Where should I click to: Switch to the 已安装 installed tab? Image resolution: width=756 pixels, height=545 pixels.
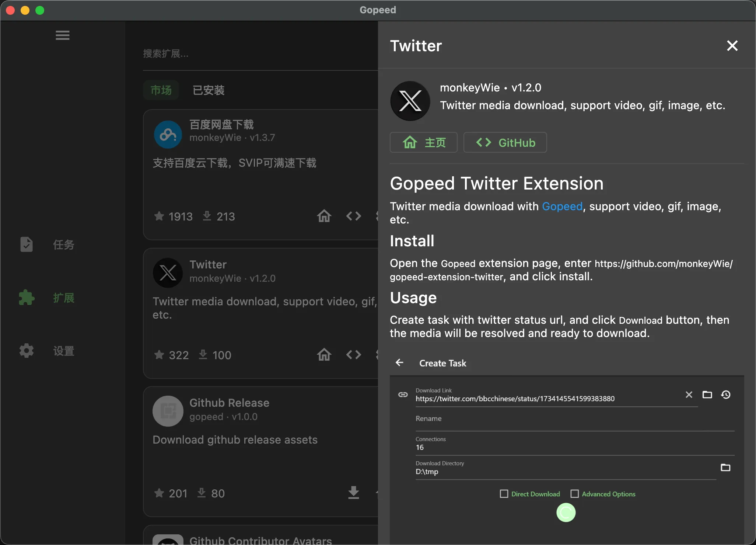pyautogui.click(x=209, y=90)
